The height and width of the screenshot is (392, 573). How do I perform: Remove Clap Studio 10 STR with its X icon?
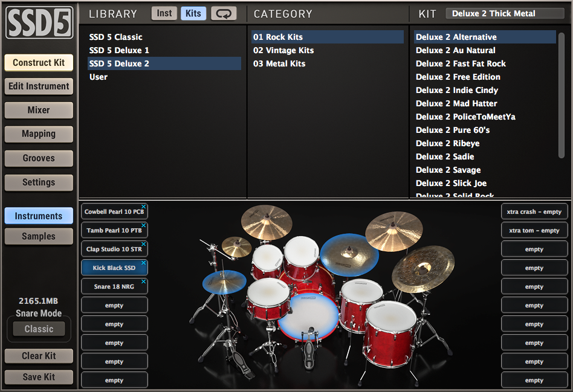tap(144, 244)
